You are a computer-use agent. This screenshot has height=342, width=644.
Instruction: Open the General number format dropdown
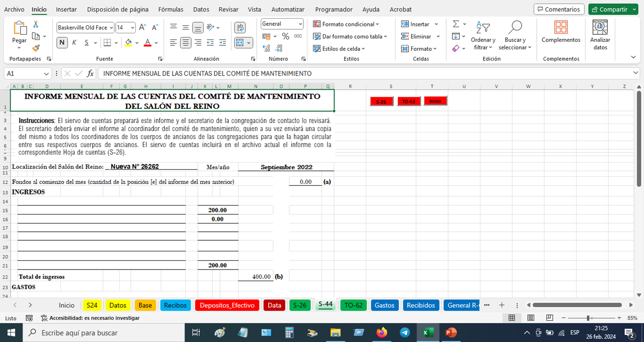tap(300, 24)
